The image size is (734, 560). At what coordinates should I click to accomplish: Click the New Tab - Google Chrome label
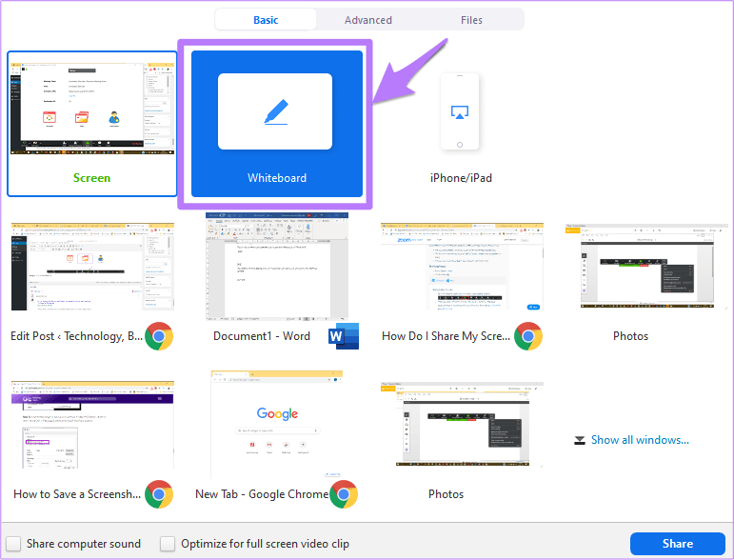point(262,494)
